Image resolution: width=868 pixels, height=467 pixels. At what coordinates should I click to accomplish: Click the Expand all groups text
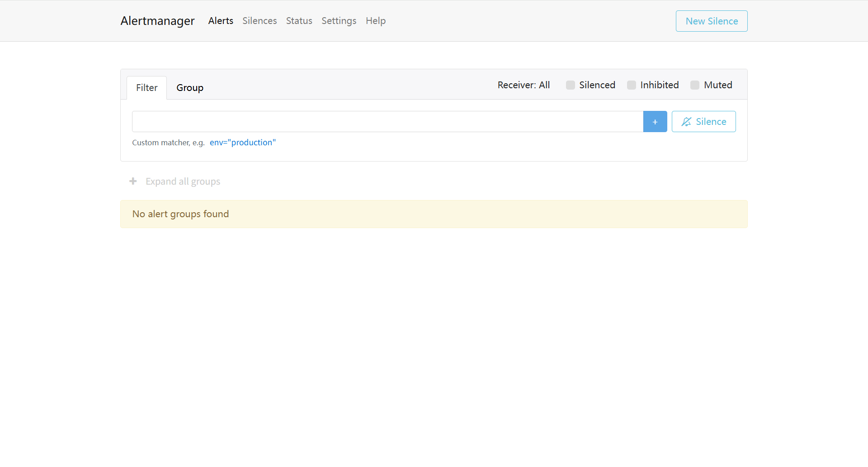(183, 181)
